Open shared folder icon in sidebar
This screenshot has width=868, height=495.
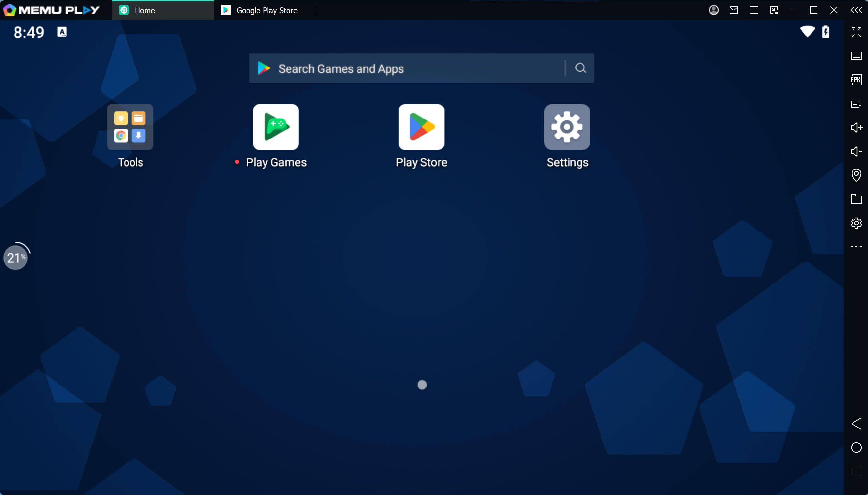click(856, 199)
